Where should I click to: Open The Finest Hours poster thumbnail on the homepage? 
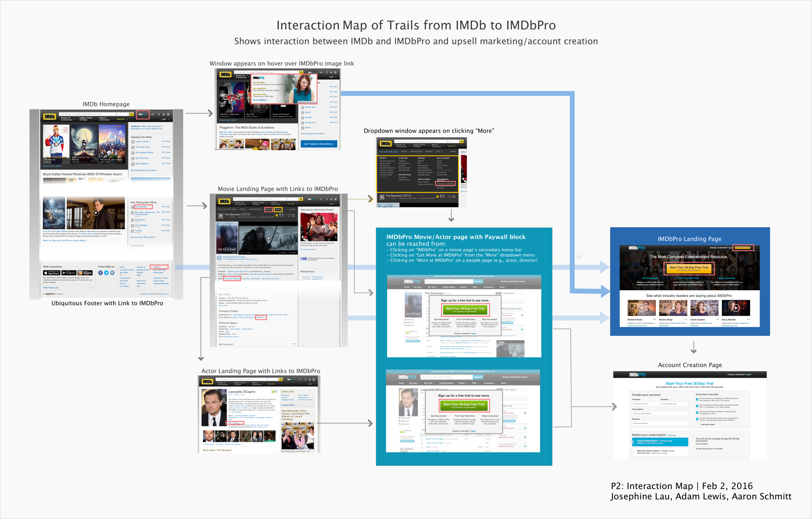coord(54,213)
